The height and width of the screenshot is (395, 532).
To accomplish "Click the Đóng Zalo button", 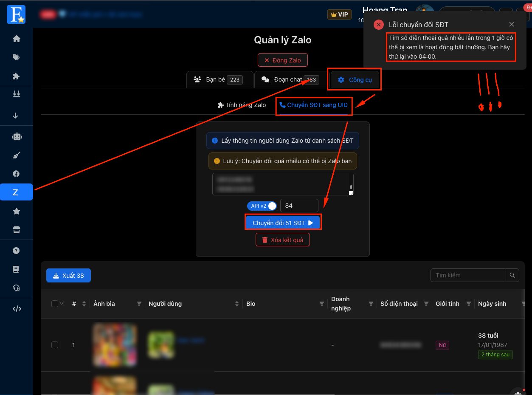I will coord(283,60).
